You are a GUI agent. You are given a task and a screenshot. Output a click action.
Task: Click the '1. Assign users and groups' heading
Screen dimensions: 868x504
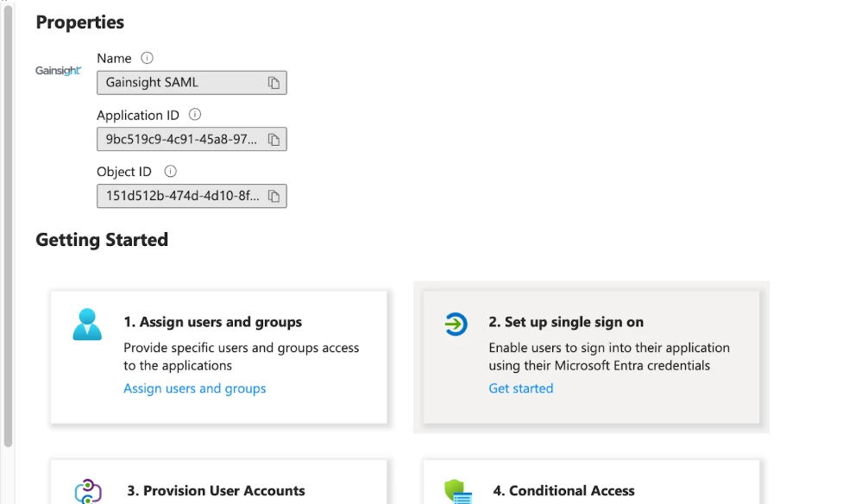click(x=212, y=322)
